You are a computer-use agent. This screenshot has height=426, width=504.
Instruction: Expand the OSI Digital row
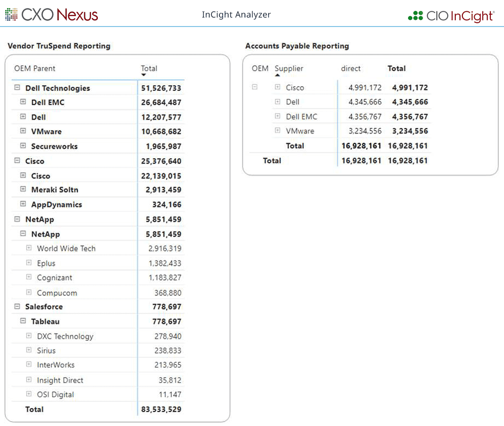(29, 394)
